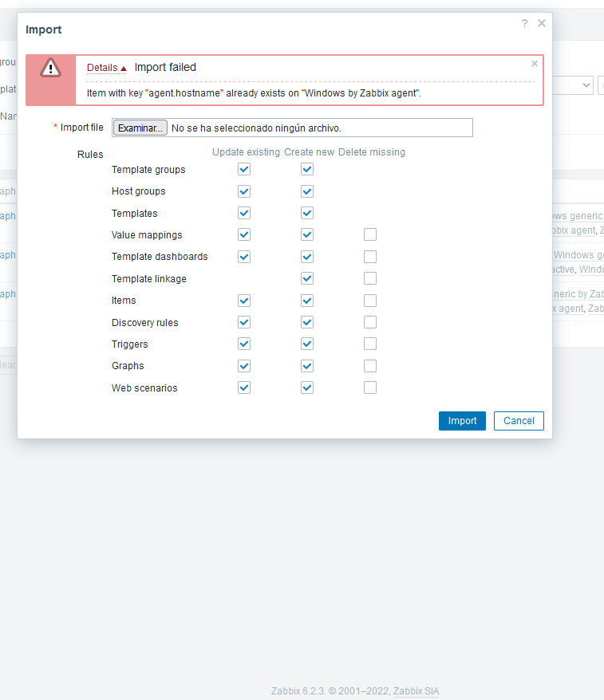Image resolution: width=604 pixels, height=700 pixels.
Task: Enable Delete missing for Triggers
Action: (x=370, y=344)
